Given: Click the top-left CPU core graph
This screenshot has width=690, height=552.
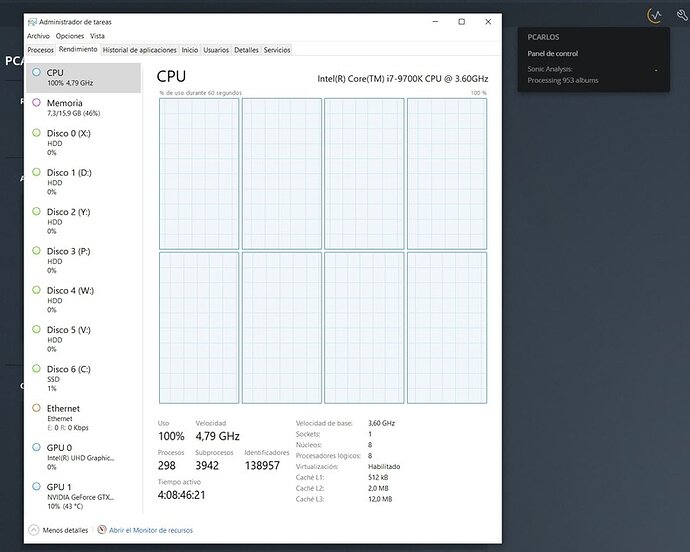Looking at the screenshot, I should (x=199, y=174).
